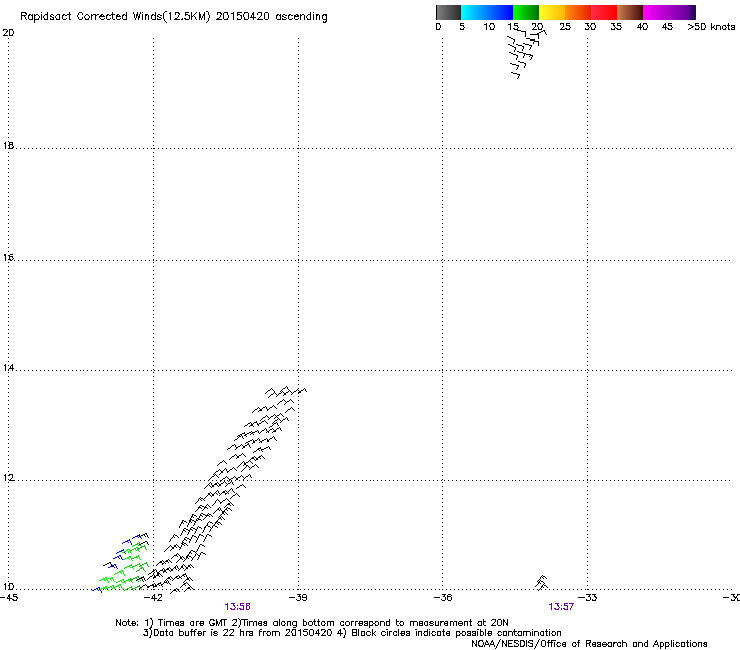Click the '18' latitude axis label
Viewport: 740px width, 650px height.
[x=8, y=145]
